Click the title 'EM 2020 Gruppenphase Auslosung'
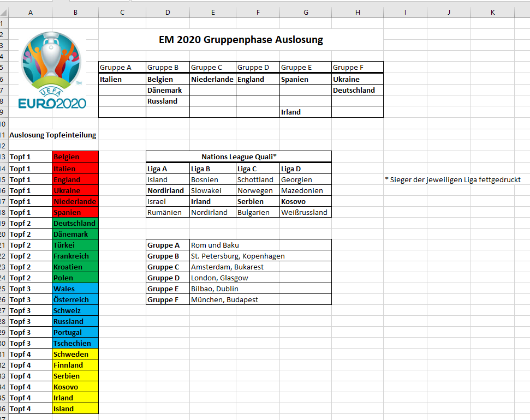 coord(241,40)
